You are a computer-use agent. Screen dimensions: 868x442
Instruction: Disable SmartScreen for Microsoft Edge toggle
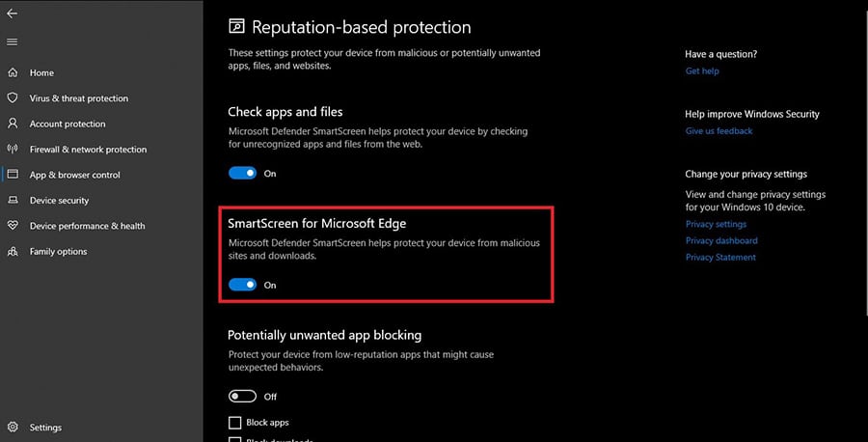[242, 285]
